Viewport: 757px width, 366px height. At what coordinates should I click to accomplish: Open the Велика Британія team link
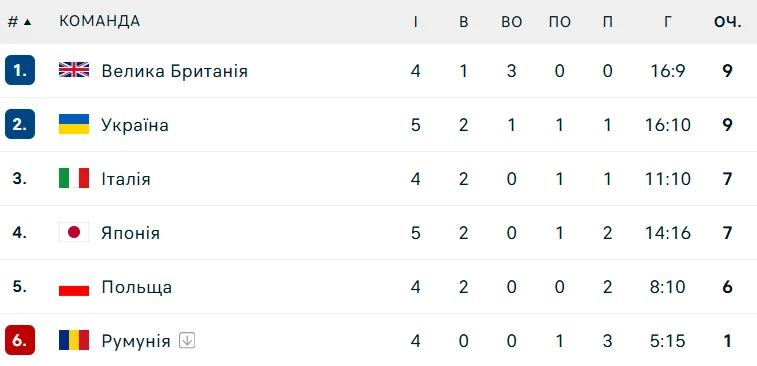[174, 71]
